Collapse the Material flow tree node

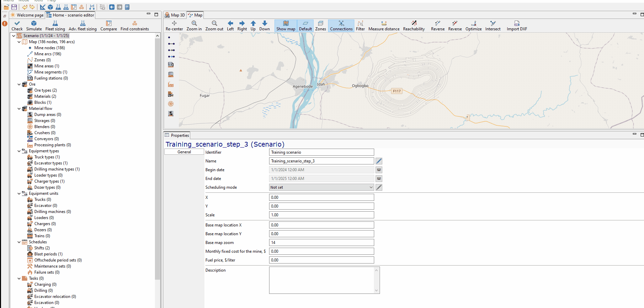tap(19, 109)
